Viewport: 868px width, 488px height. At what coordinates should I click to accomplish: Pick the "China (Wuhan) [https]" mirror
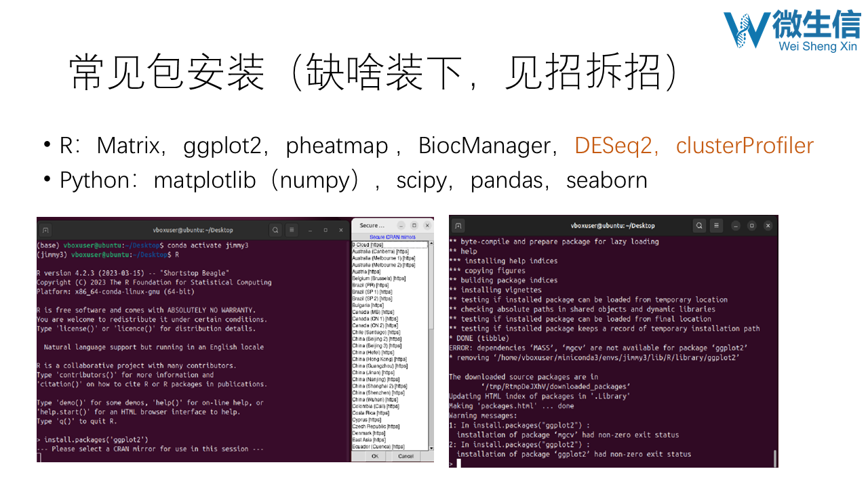(x=389, y=400)
